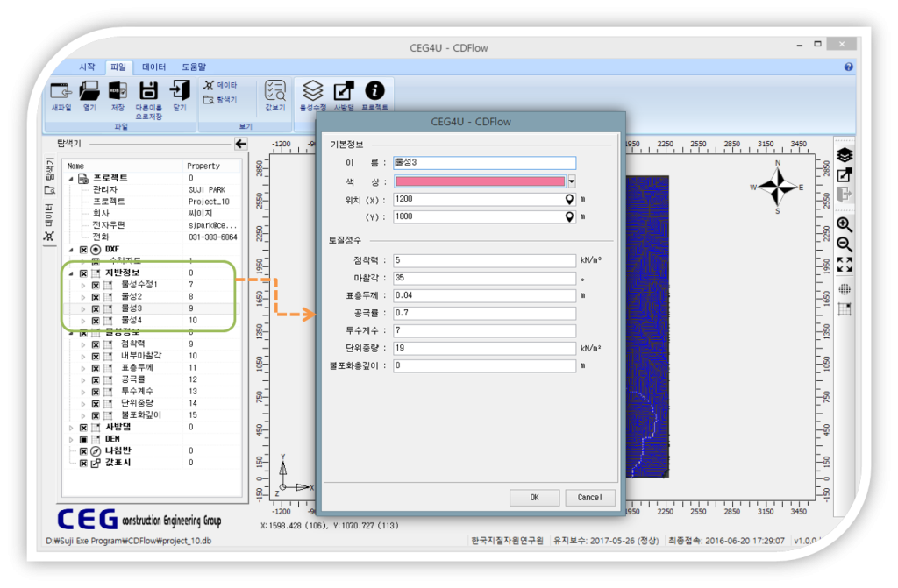Click the compass rose on the map
This screenshot has width=898, height=588.
[x=777, y=187]
